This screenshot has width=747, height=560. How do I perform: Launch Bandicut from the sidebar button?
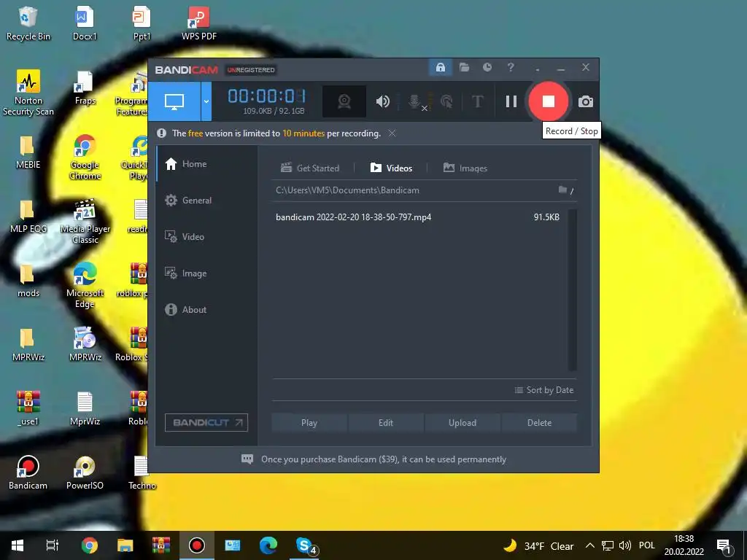[x=206, y=422]
